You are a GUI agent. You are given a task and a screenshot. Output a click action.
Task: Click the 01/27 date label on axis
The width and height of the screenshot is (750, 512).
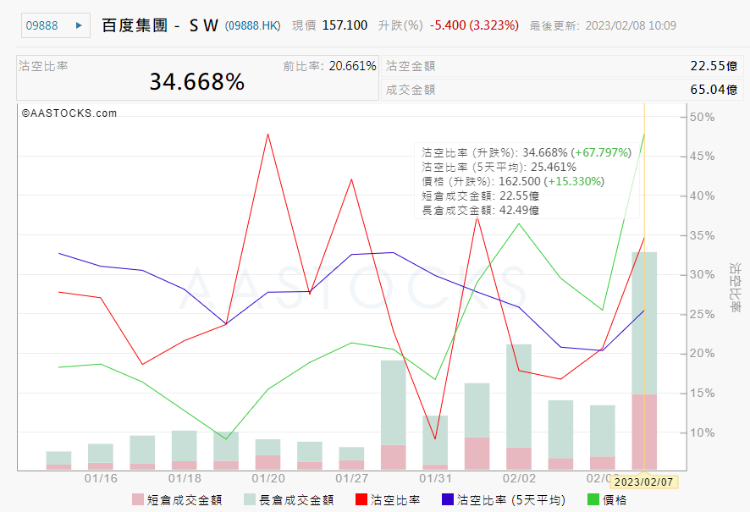pos(352,479)
